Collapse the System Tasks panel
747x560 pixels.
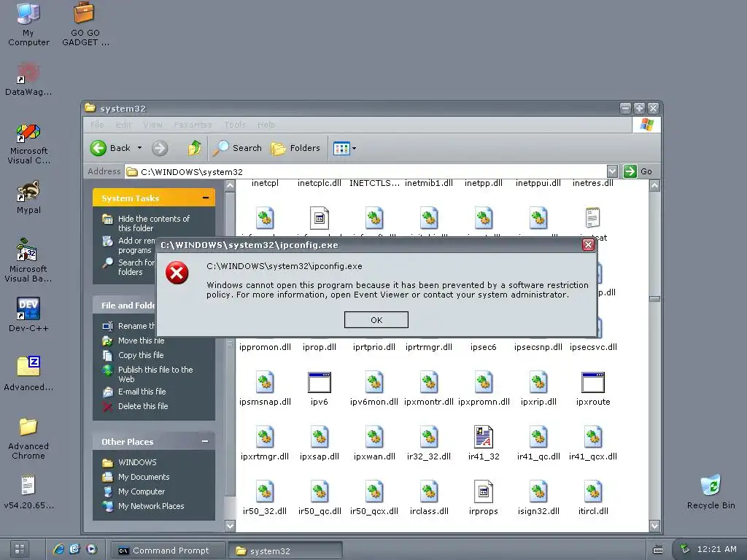pos(205,198)
